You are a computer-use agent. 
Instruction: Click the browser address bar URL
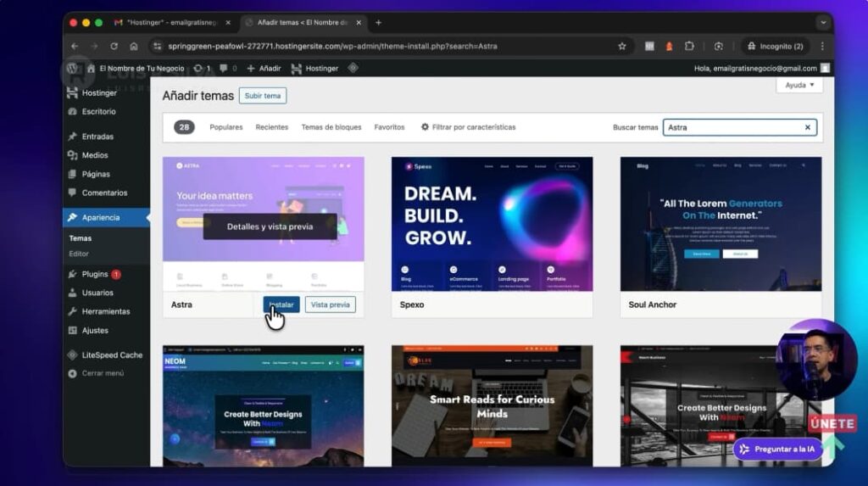pos(332,46)
